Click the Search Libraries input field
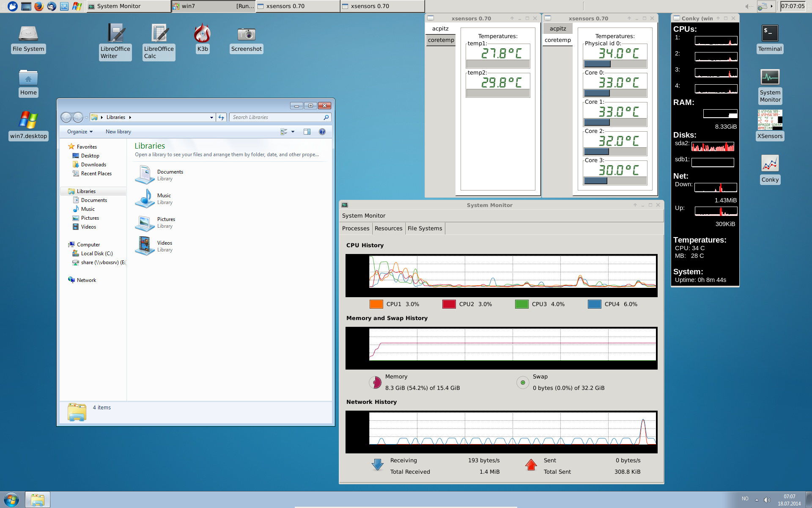Screen dimensions: 812x508 point(277,117)
